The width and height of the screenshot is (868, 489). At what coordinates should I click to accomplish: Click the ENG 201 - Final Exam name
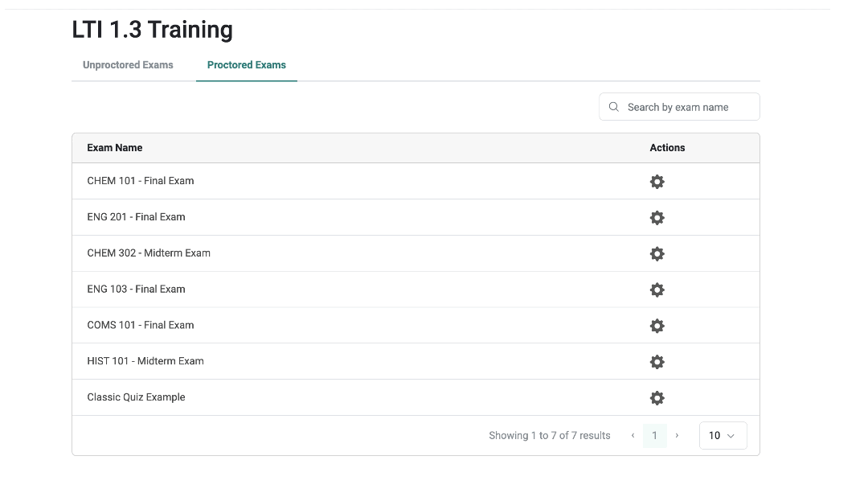tap(136, 216)
